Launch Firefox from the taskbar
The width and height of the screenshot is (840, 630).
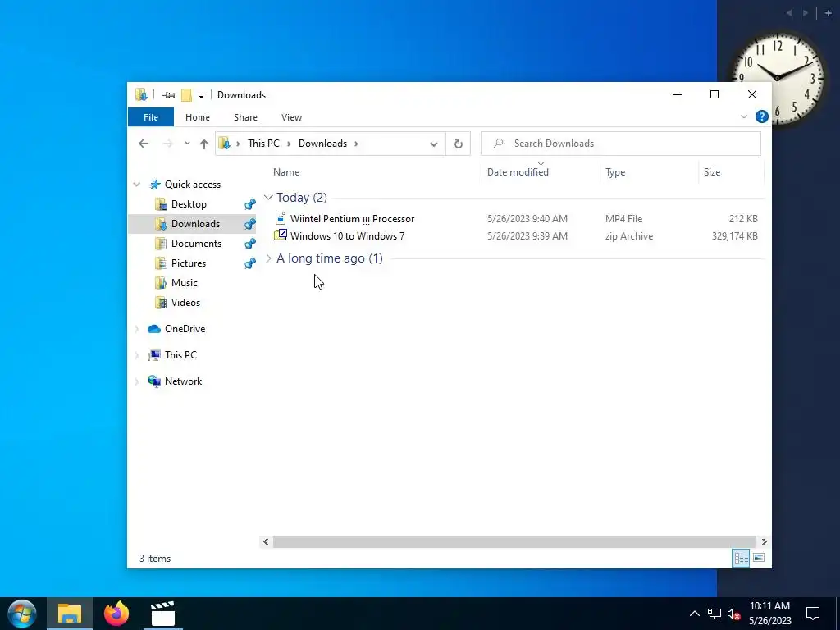pos(116,614)
